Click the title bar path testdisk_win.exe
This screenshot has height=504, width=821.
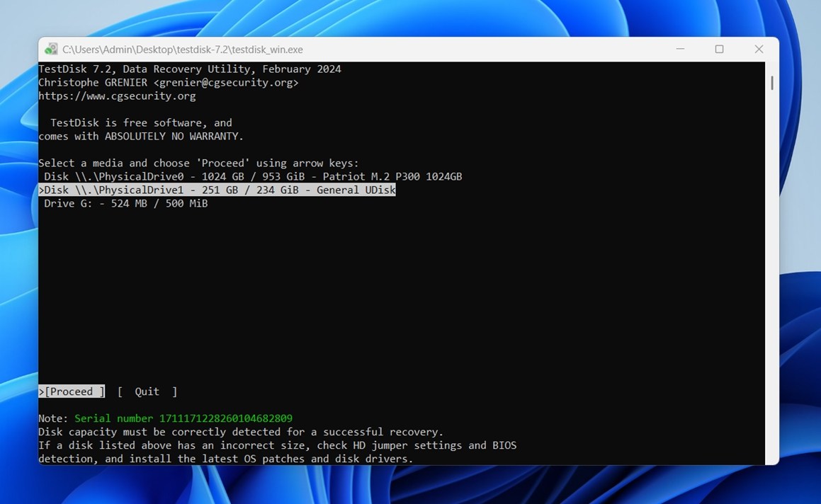tap(183, 50)
